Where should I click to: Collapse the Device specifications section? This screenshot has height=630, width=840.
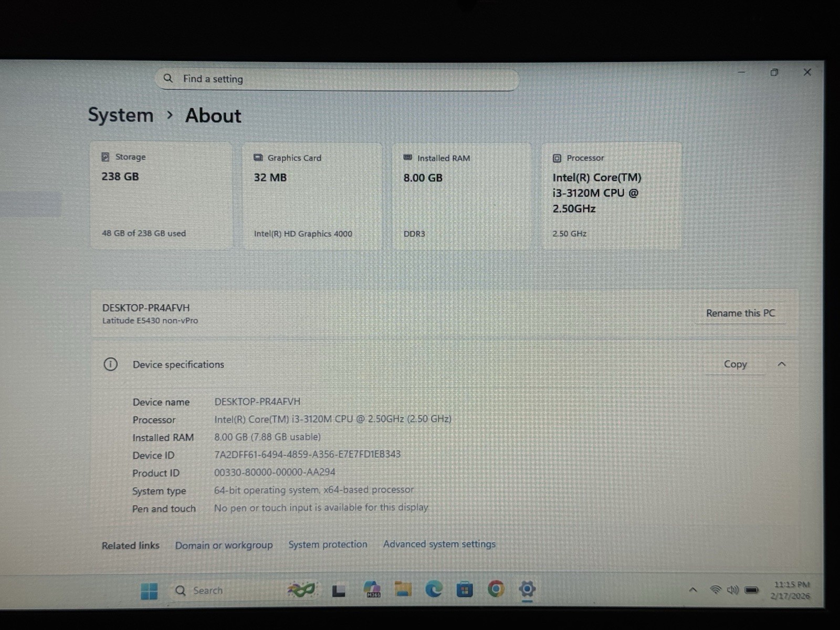coord(781,364)
